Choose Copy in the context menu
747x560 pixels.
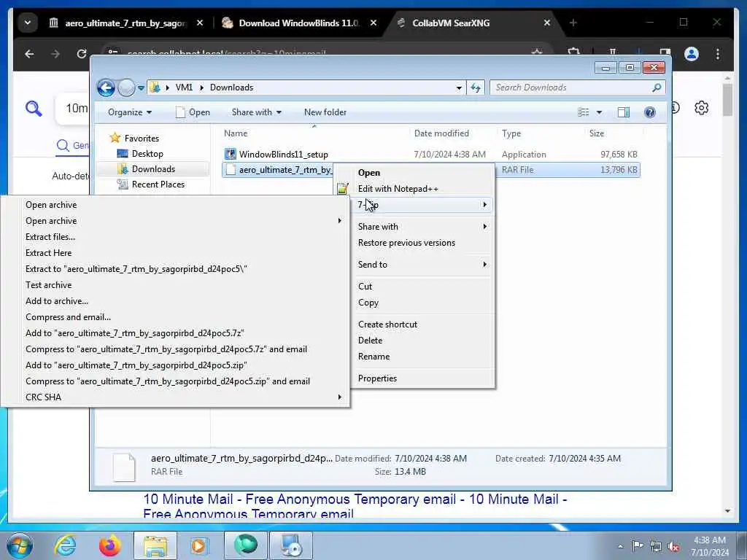pos(414,303)
